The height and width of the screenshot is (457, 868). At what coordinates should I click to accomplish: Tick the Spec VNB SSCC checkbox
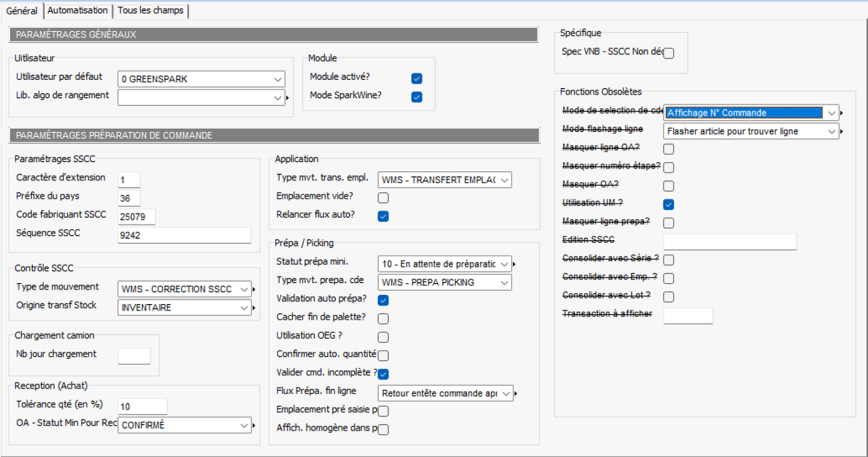[x=669, y=53]
